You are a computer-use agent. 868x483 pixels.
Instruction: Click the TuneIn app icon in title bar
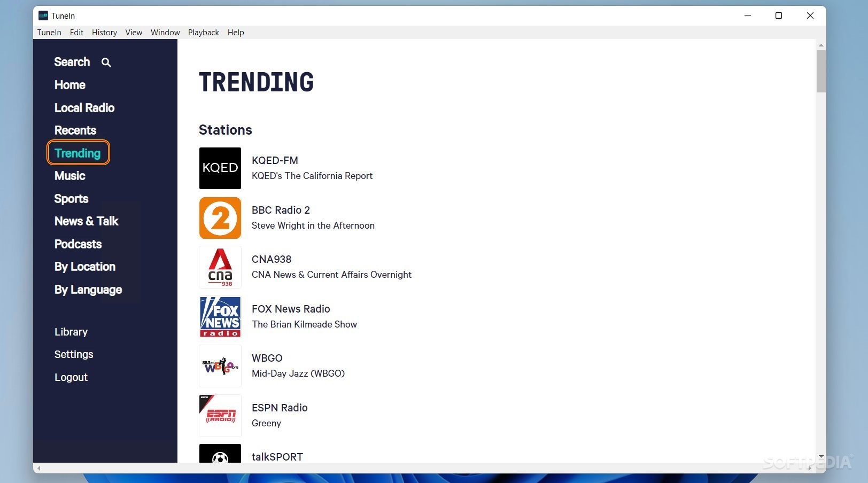click(x=43, y=15)
